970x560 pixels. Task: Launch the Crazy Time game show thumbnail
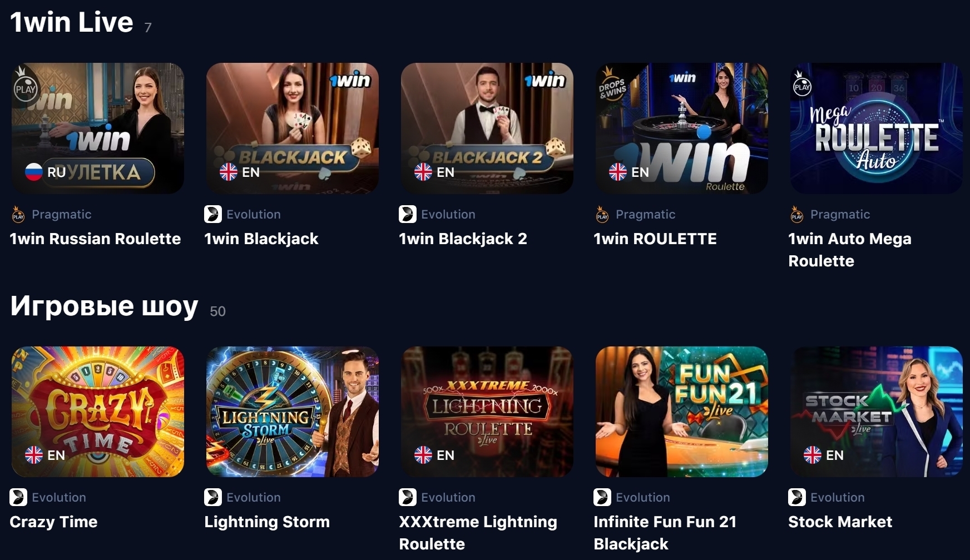tap(98, 412)
